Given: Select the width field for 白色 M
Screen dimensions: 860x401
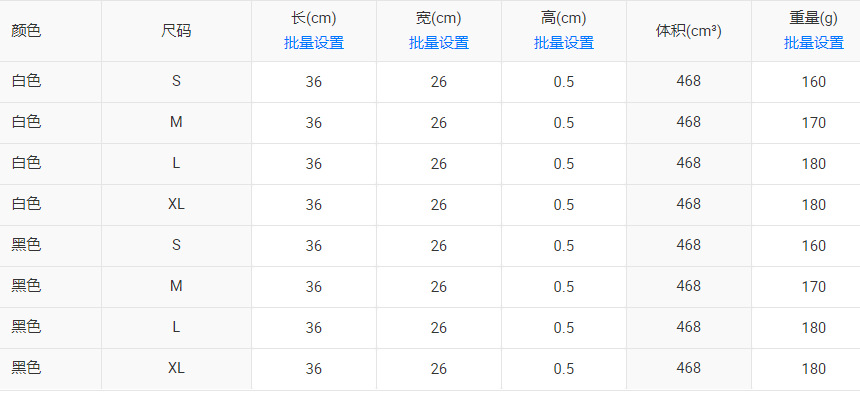Looking at the screenshot, I should (x=439, y=123).
